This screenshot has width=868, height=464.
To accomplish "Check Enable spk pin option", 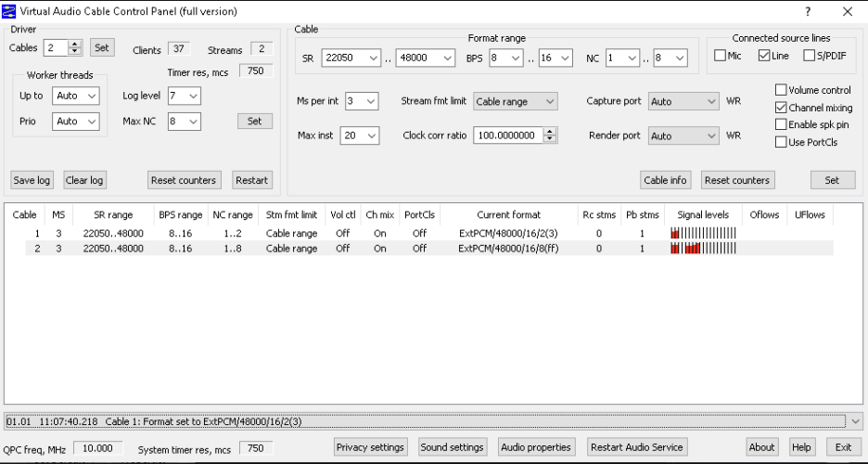I will (781, 124).
